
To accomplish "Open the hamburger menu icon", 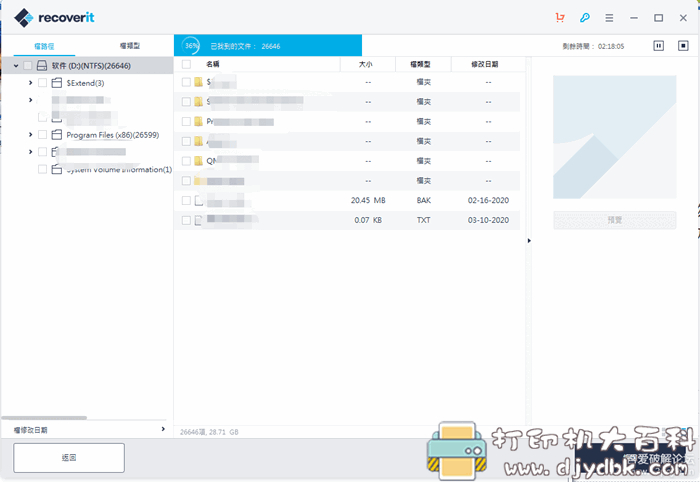I will pos(609,18).
